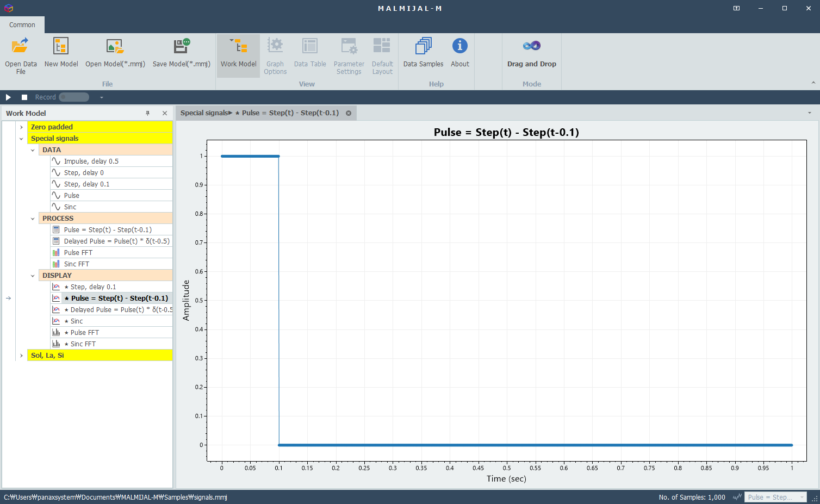Open the document tab list dropdown
820x504 pixels.
pos(810,113)
